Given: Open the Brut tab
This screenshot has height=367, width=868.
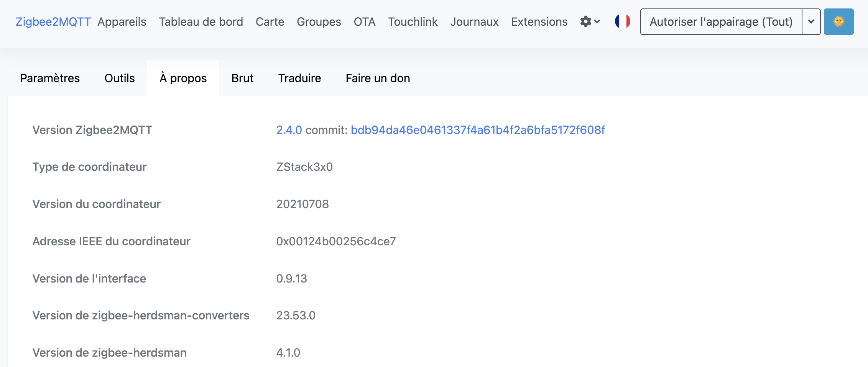Looking at the screenshot, I should click(x=242, y=78).
